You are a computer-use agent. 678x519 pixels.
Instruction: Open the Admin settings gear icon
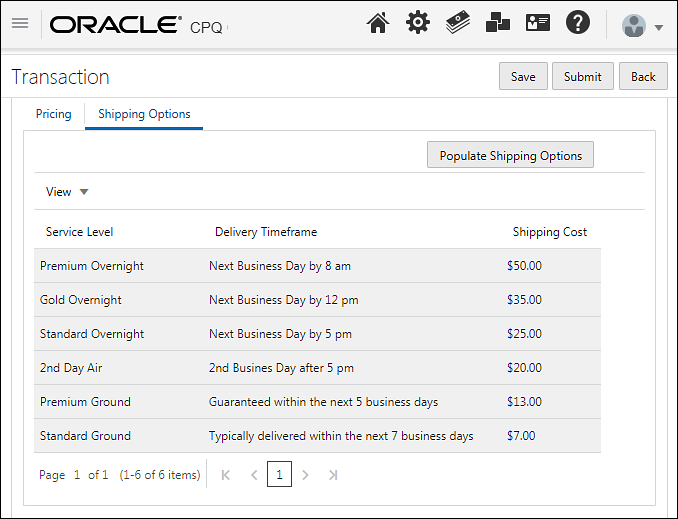point(418,22)
